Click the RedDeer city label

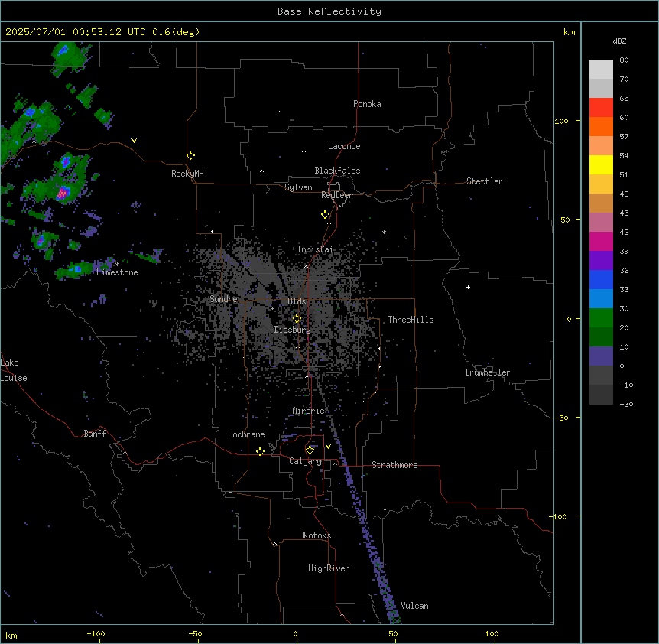pyautogui.click(x=337, y=195)
